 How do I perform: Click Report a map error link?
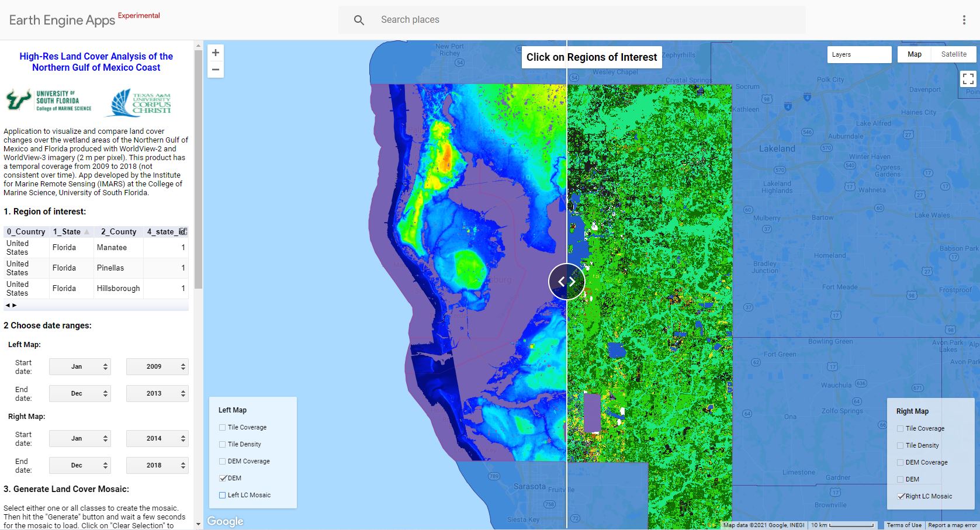pos(952,525)
